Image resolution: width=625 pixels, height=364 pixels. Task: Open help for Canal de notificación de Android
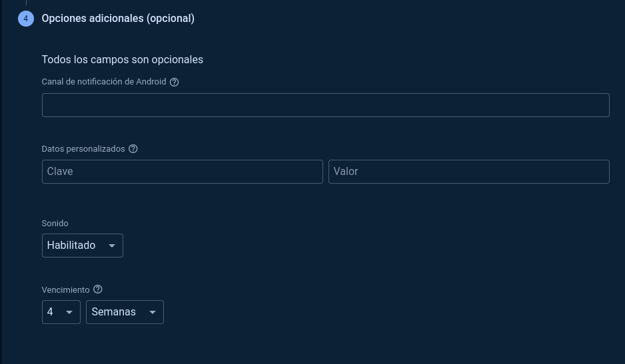(x=175, y=82)
